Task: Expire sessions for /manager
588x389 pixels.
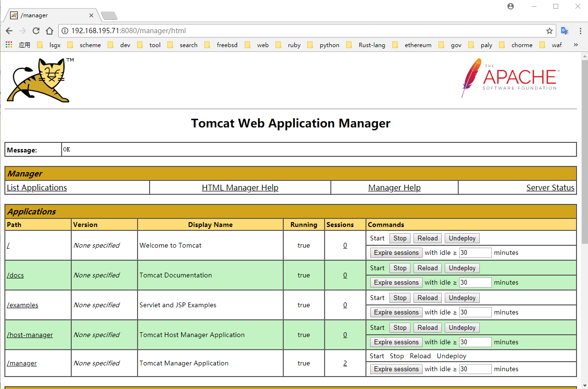Action: (396, 369)
